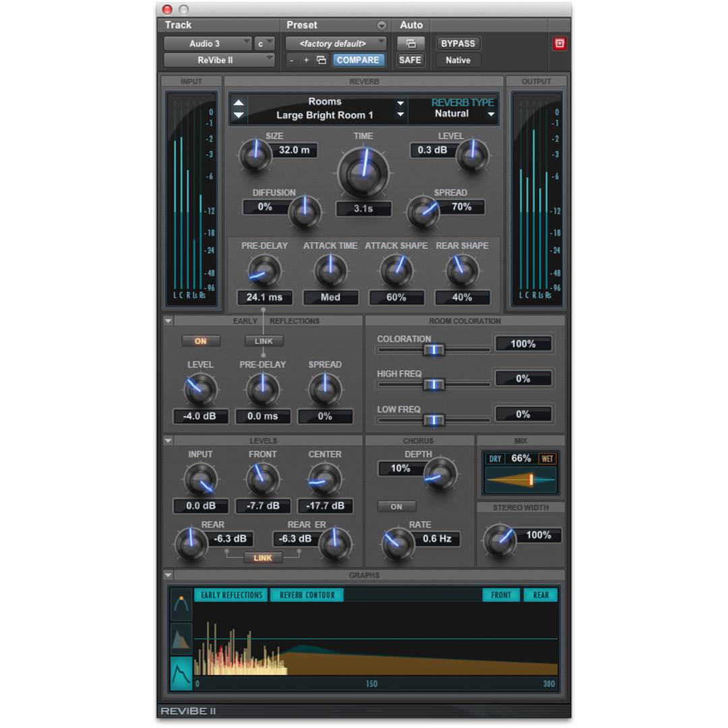This screenshot has width=728, height=728.
Task: Click the LOW FREQ slider handle
Action: pos(433,420)
